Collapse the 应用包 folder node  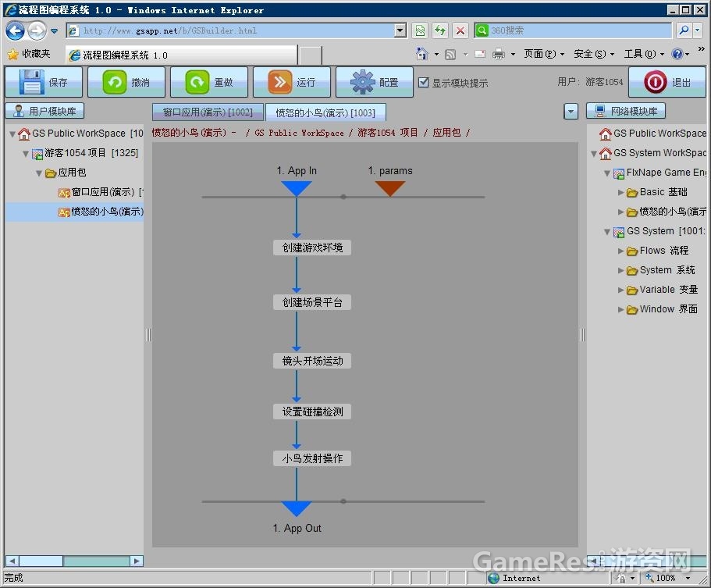pos(39,173)
